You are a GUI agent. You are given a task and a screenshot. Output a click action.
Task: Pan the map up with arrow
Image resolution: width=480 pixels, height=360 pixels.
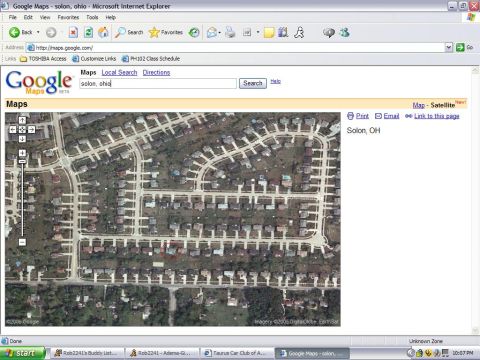22,120
